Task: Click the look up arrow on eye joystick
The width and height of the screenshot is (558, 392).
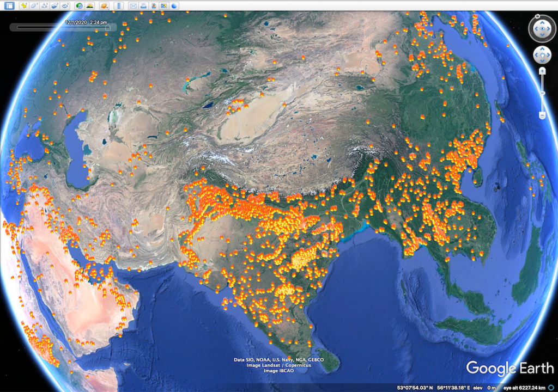Action: click(x=542, y=23)
